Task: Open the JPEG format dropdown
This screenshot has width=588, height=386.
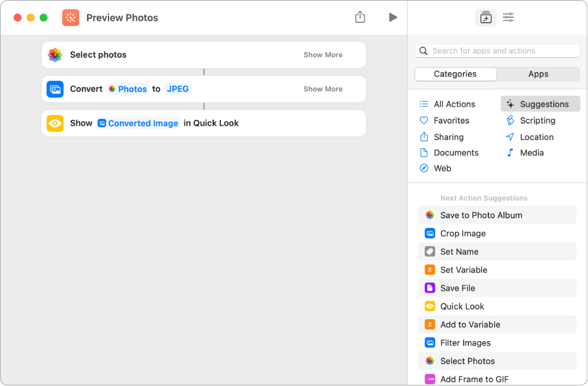Action: pyautogui.click(x=177, y=89)
